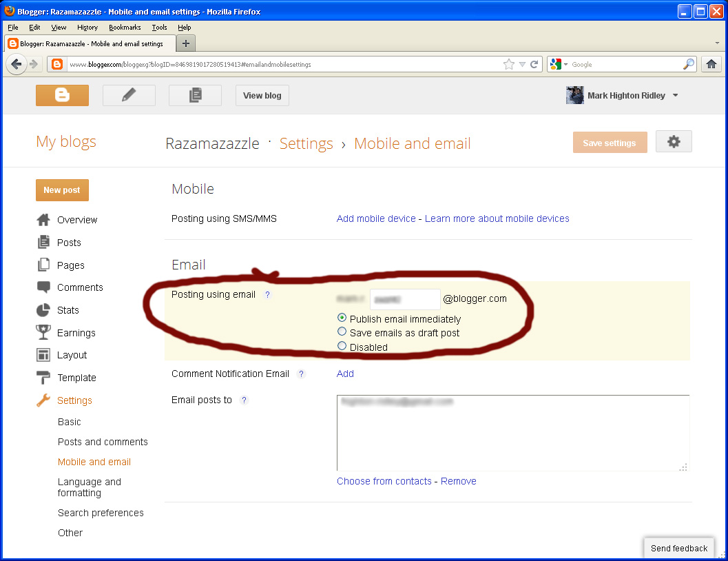Viewport: 728px width, 561px height.
Task: Click the Firefox home button
Action: tap(711, 64)
